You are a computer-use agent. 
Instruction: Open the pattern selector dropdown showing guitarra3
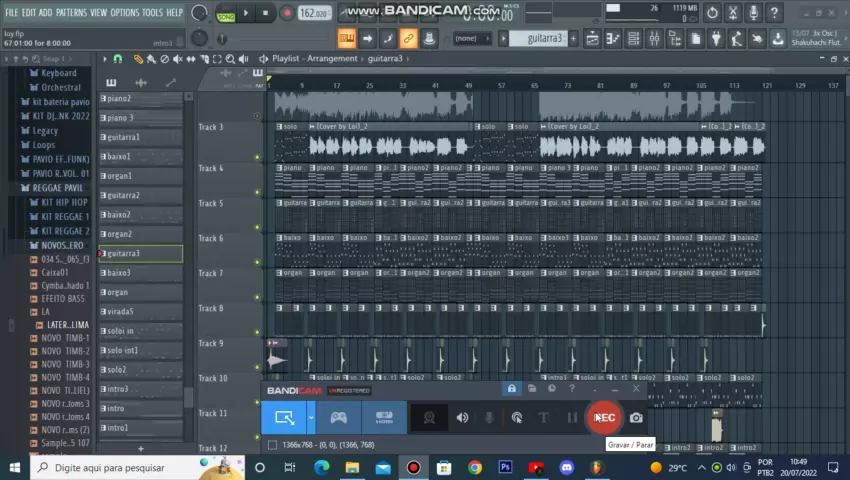540,38
